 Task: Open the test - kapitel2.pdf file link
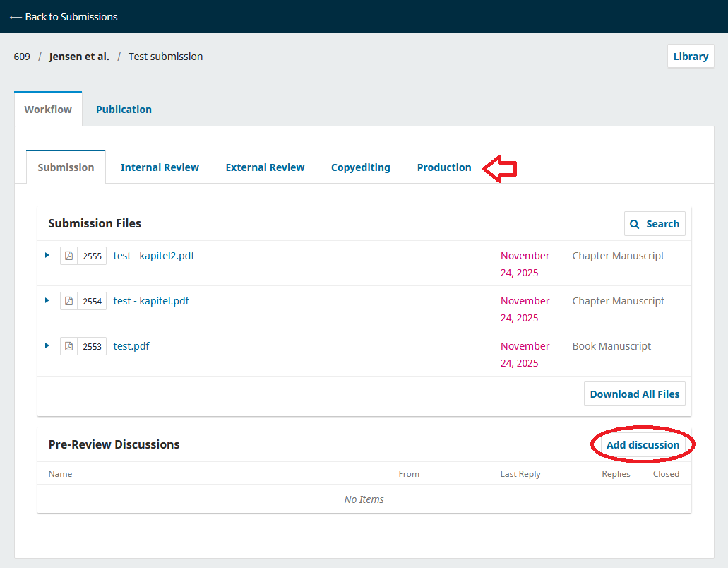click(154, 255)
